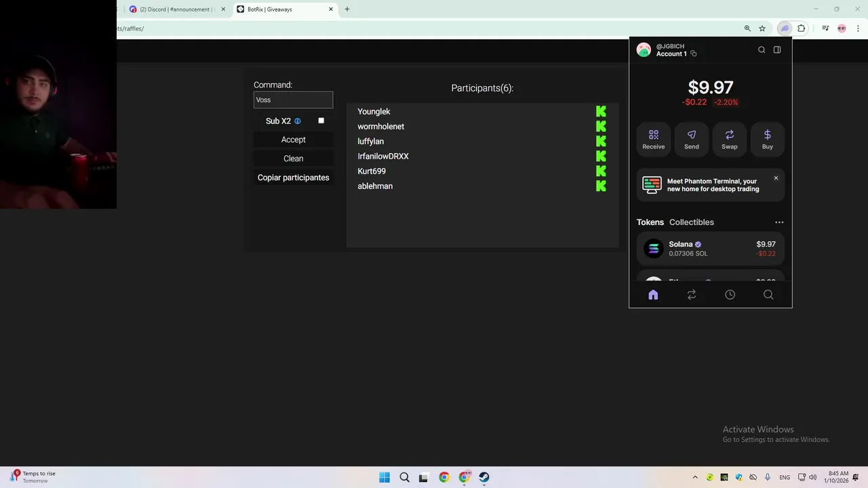Click Kick icon next to luffylan
Screen dimensions: 868x488
(601, 141)
